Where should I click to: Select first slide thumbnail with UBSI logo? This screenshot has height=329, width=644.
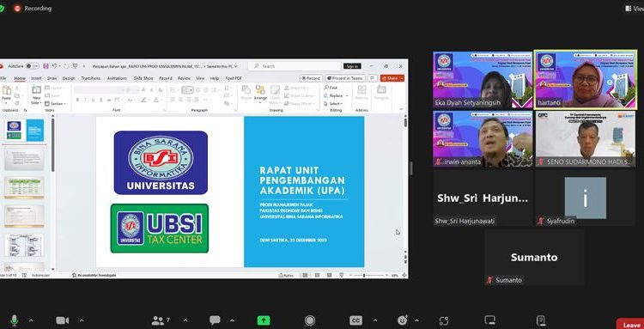[25, 131]
